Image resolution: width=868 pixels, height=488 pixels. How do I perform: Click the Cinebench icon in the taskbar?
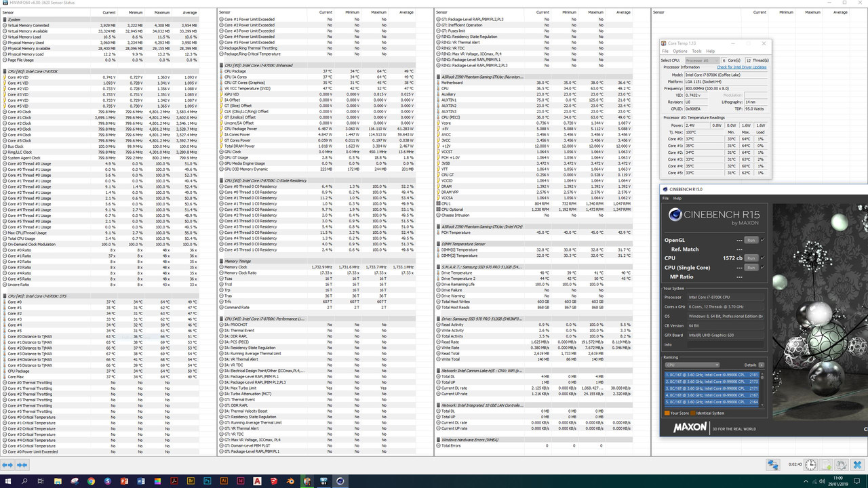pos(341,482)
